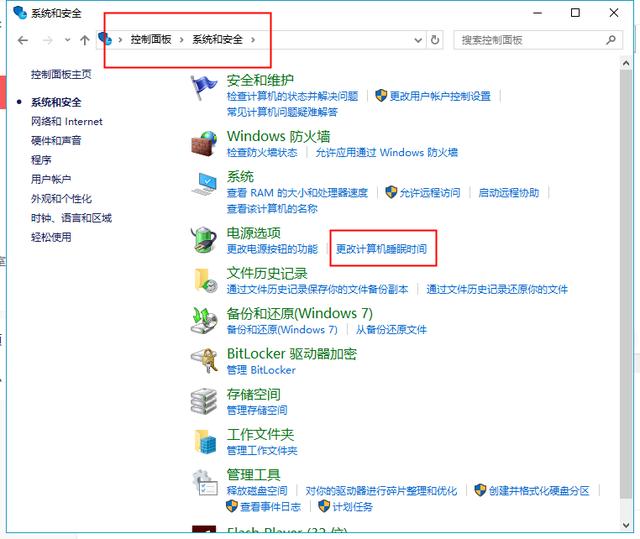Click the 管理工具 gear checklist icon
Screen dimensions: 640x539
(205, 482)
